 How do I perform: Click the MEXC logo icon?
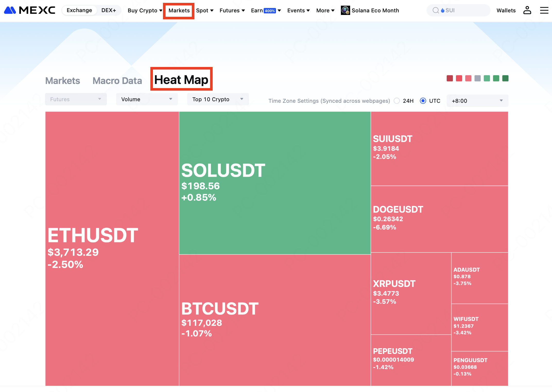pyautogui.click(x=10, y=10)
